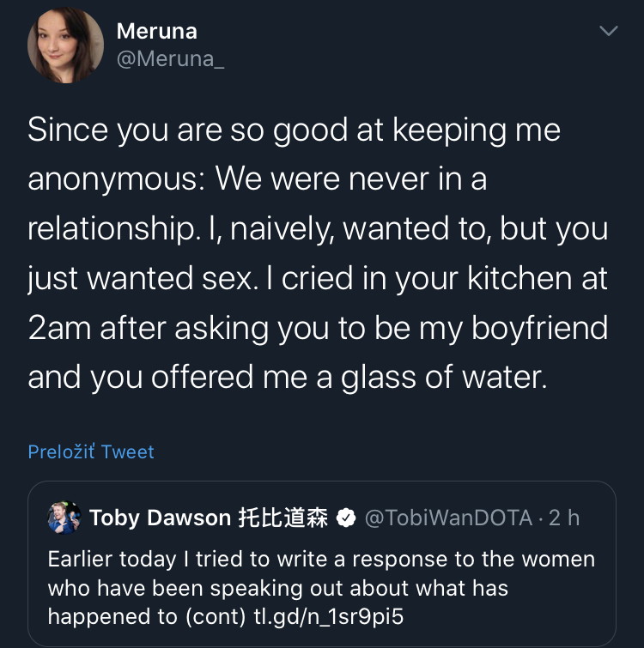The height and width of the screenshot is (648, 644).
Task: Click the Meruna display name
Action: pyautogui.click(x=156, y=31)
